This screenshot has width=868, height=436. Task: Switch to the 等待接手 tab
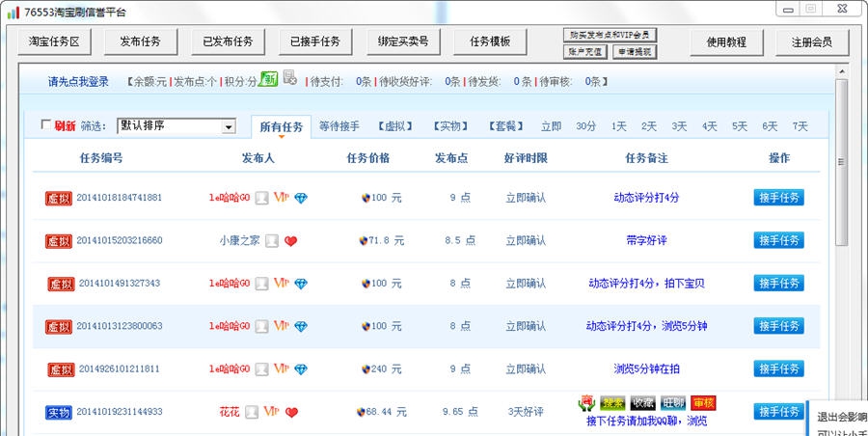(x=339, y=126)
